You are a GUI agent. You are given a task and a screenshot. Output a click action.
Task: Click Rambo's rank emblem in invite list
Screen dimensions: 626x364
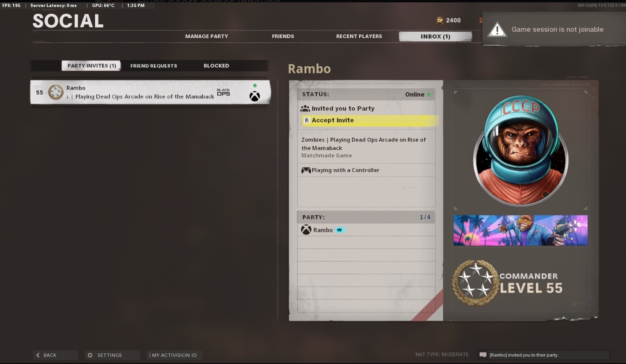[x=56, y=93]
